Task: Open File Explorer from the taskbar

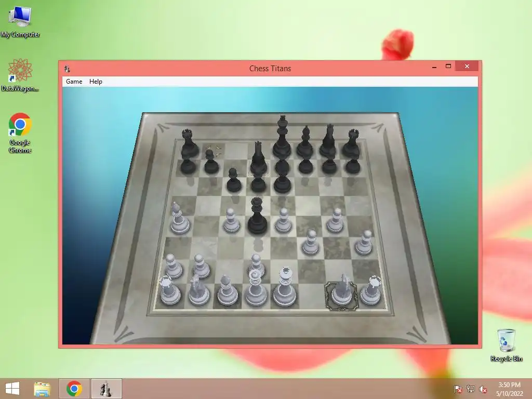Action: coord(42,389)
